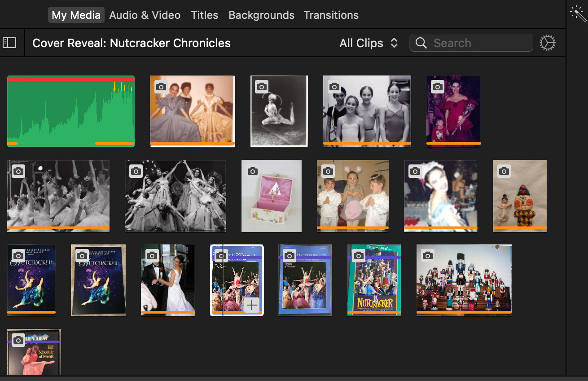Click the Cover Reveal: Nutcracker Chronicles title

click(132, 43)
